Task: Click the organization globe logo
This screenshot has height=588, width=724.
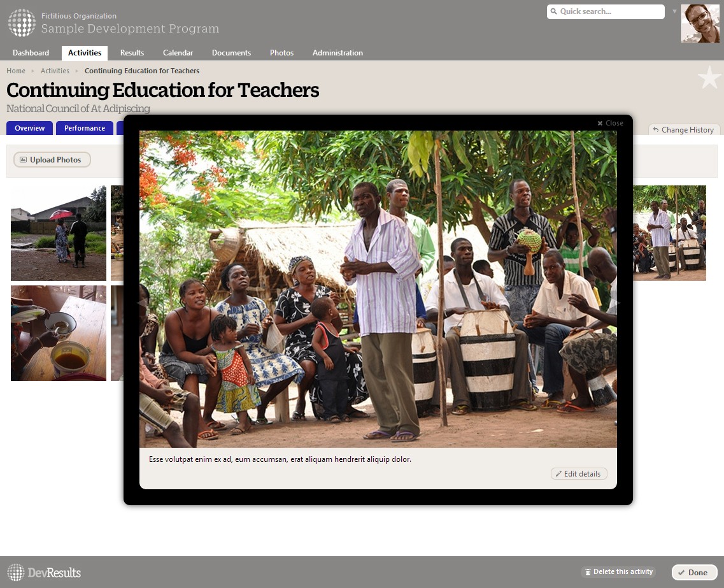Action: click(22, 23)
